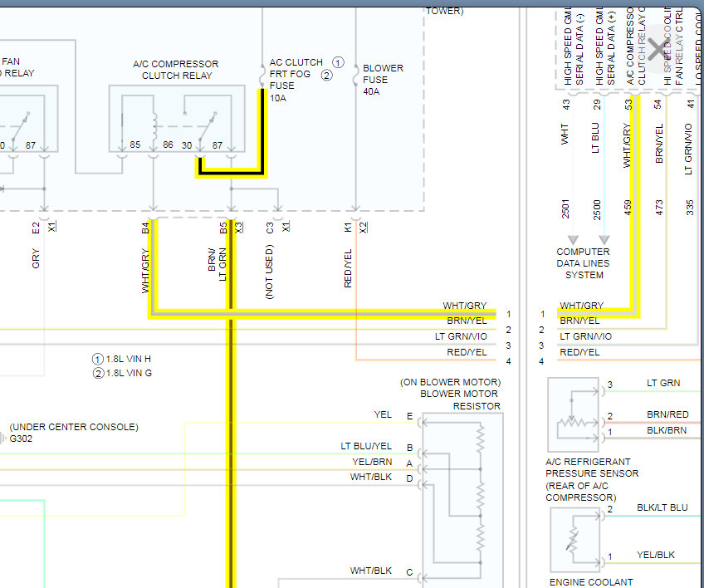Select the WHT/GRY pin 53 wire label
The height and width of the screenshot is (588, 704).
628,145
